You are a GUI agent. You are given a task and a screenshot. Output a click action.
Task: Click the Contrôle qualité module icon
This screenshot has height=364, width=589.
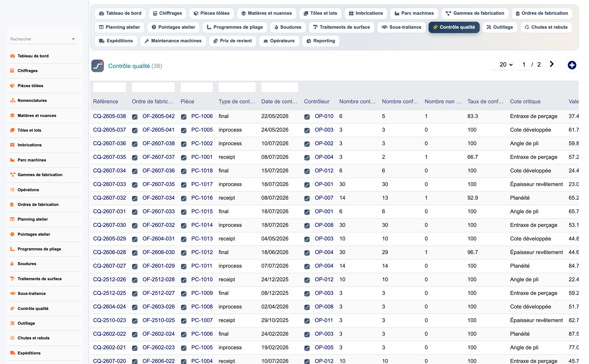coord(98,66)
